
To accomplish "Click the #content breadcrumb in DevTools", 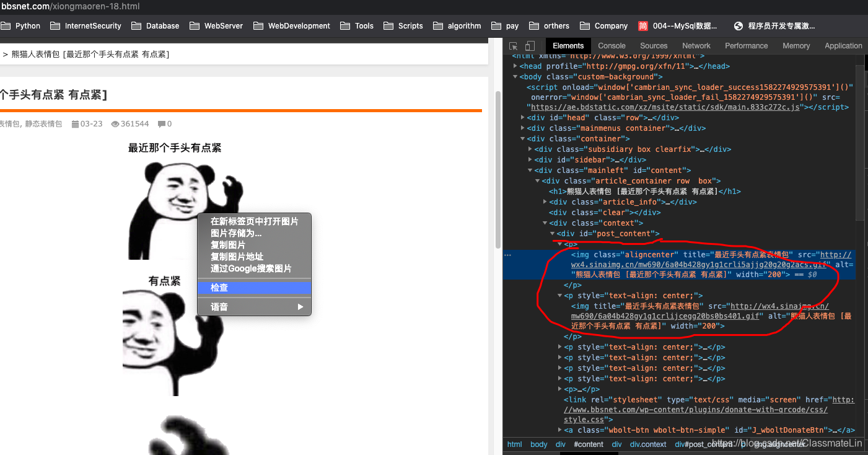I will click(589, 444).
